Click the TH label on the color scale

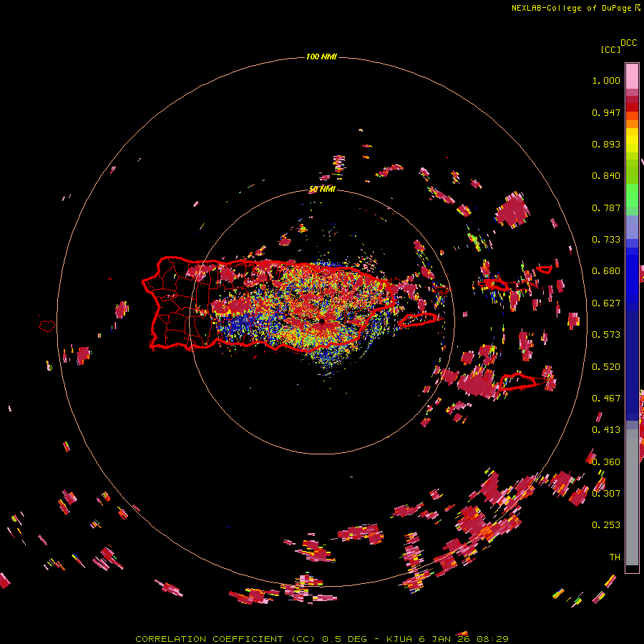coord(615,557)
